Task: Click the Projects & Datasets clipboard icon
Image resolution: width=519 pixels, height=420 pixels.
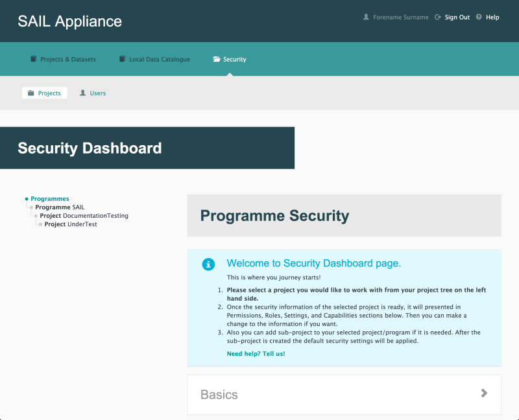Action: pyautogui.click(x=33, y=58)
